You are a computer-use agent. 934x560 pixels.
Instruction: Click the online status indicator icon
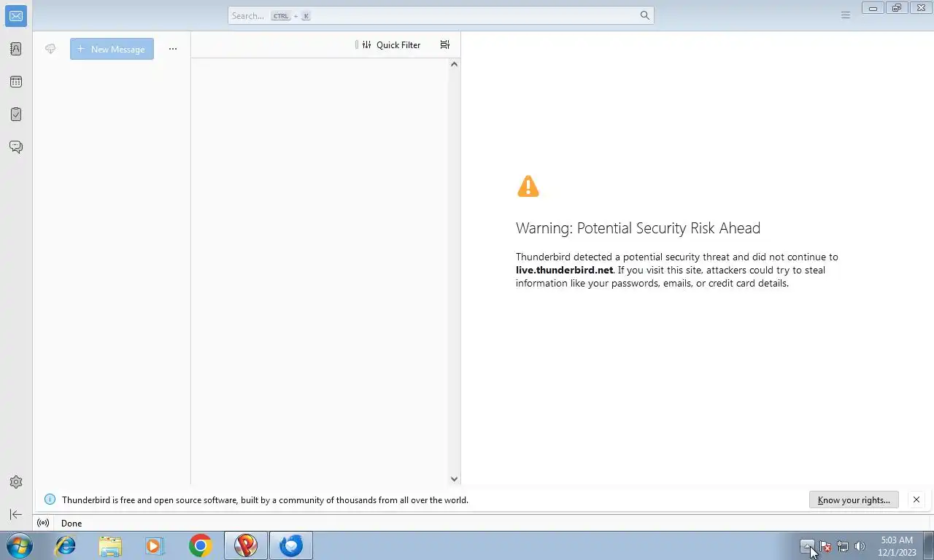click(43, 523)
